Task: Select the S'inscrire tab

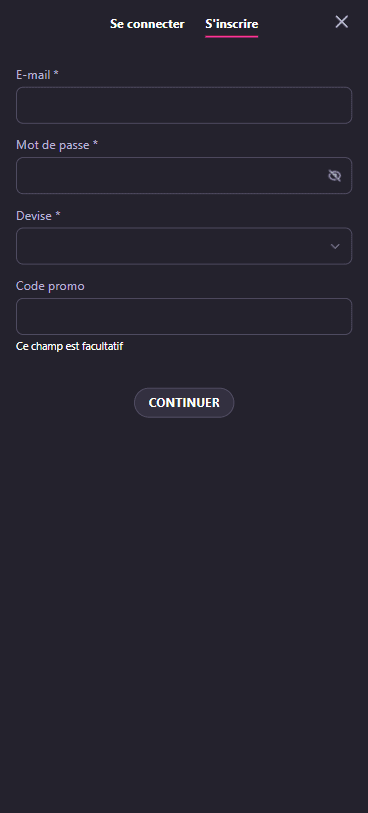Action: [x=232, y=24]
